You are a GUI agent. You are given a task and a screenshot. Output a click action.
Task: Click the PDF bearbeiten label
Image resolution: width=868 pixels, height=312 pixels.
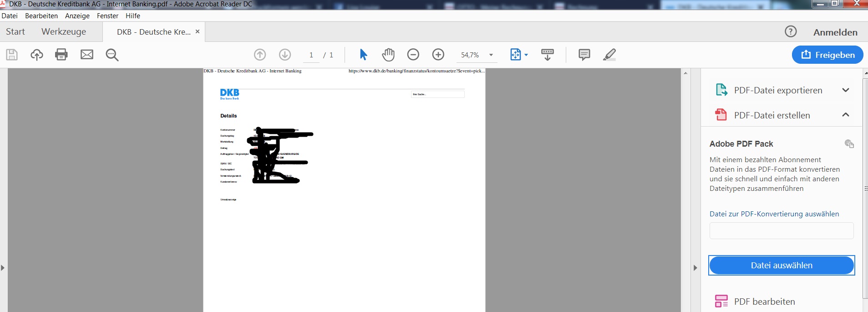tap(764, 302)
